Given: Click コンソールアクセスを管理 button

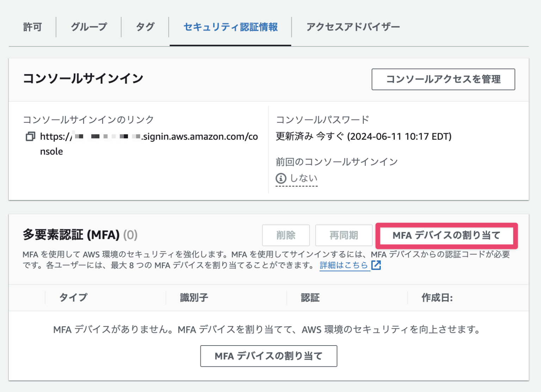Looking at the screenshot, I should coord(443,80).
